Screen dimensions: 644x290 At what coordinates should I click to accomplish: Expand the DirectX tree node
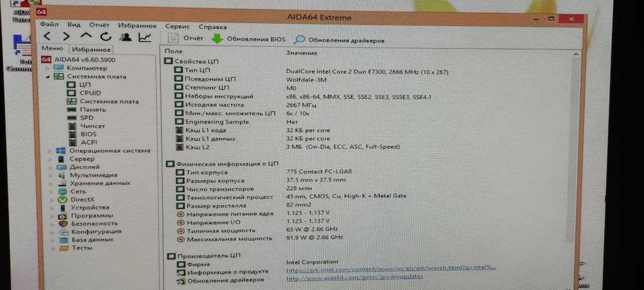(x=50, y=200)
